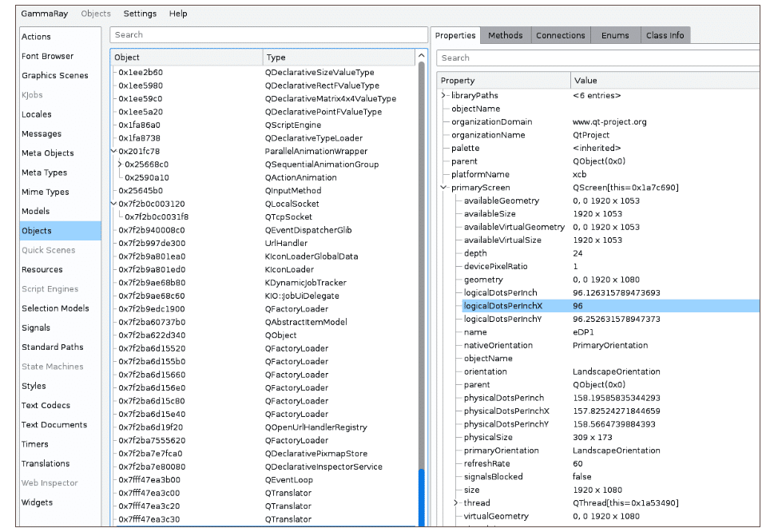The image size is (774, 532).
Task: Open the Class Info tab
Action: (x=665, y=35)
